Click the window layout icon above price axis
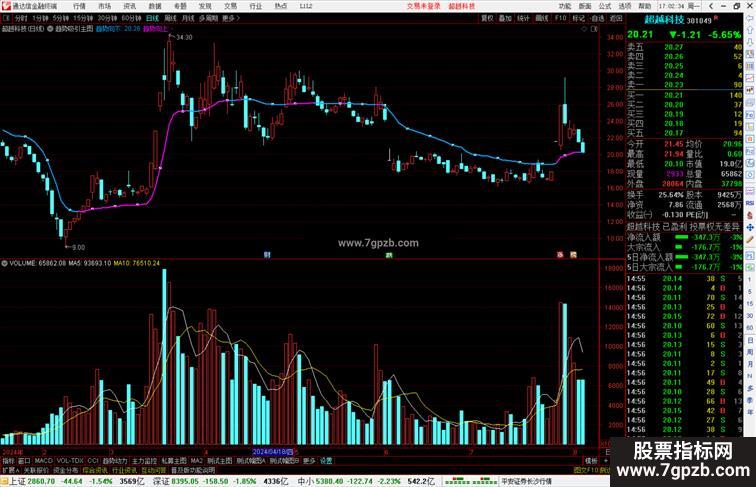Viewport: 756px width, 487px height. click(x=594, y=29)
